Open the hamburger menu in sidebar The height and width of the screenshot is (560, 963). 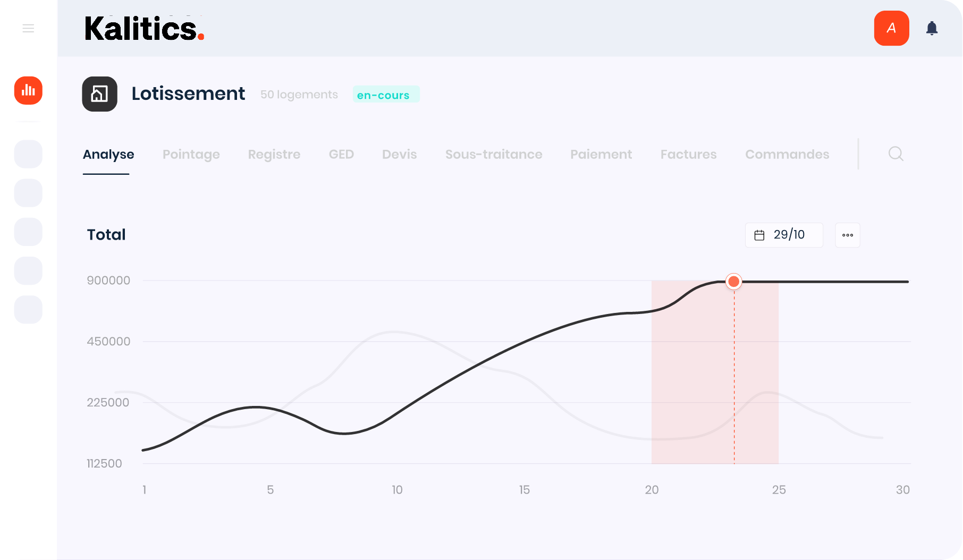coord(28,28)
